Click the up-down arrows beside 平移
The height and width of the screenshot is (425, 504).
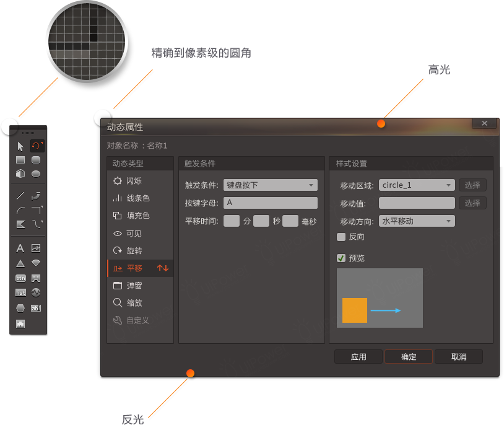tap(163, 268)
